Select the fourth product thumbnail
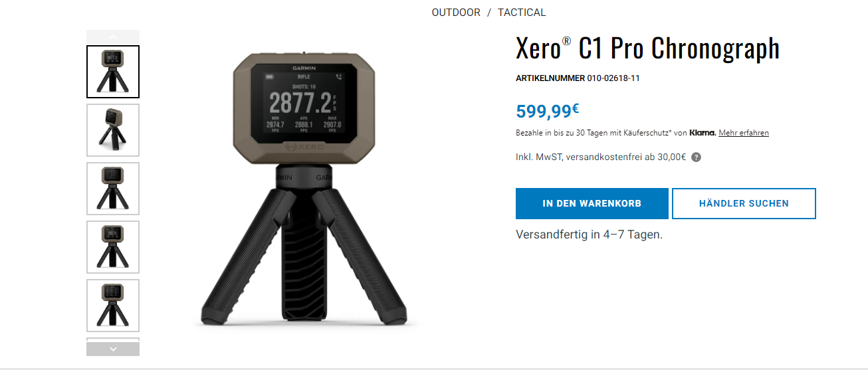This screenshot has height=370, width=868. point(113,247)
